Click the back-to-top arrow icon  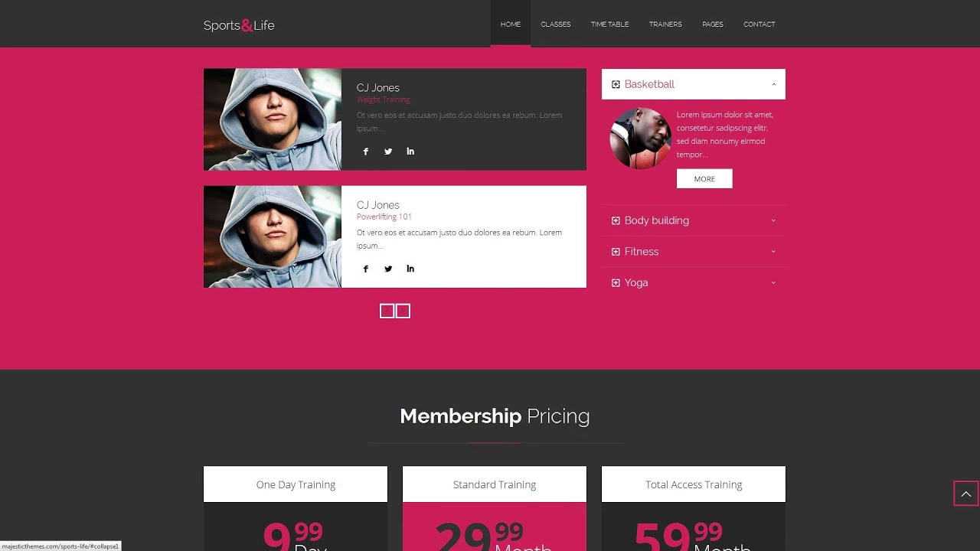pyautogui.click(x=966, y=494)
